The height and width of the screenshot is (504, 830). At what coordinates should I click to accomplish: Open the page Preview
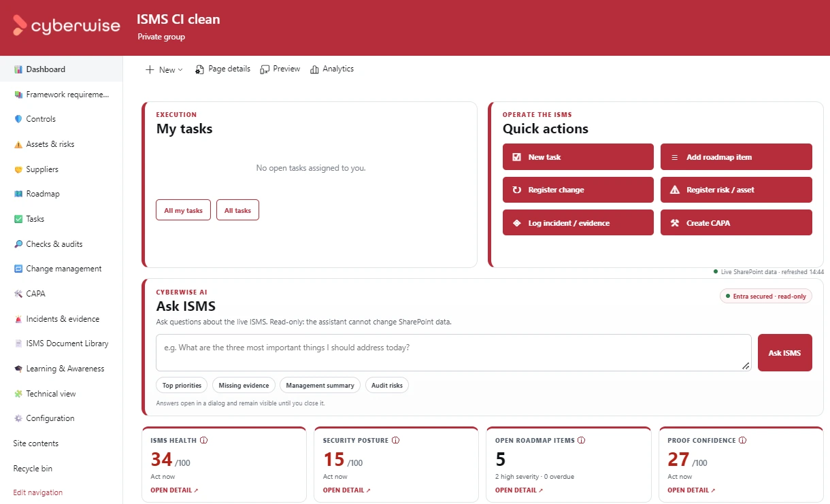pyautogui.click(x=280, y=69)
